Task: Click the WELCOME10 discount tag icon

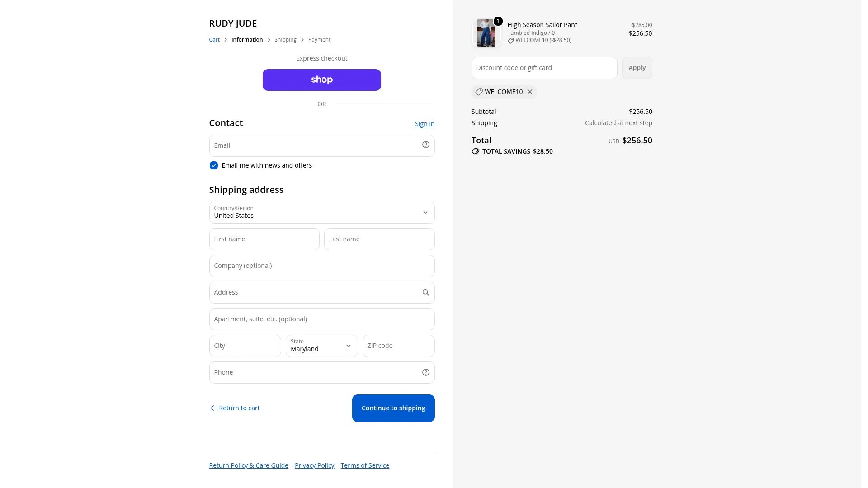Action: tap(479, 92)
